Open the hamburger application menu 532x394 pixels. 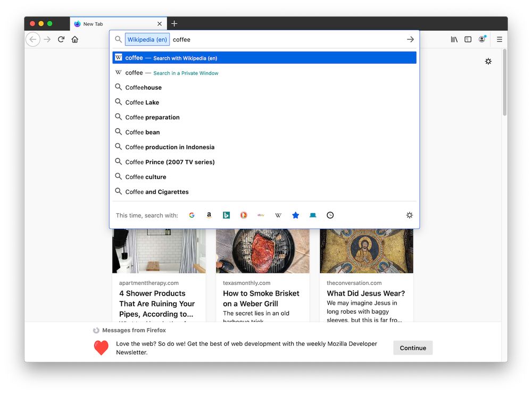coord(499,39)
